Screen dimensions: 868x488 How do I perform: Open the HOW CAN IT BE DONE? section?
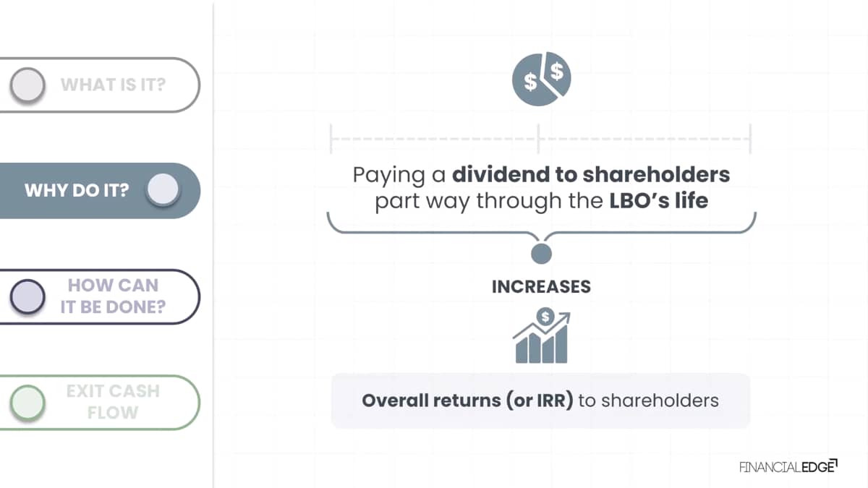pyautogui.click(x=113, y=296)
